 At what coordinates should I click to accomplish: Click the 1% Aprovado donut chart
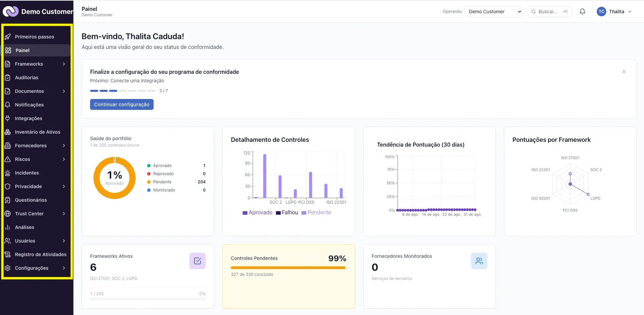click(x=115, y=178)
